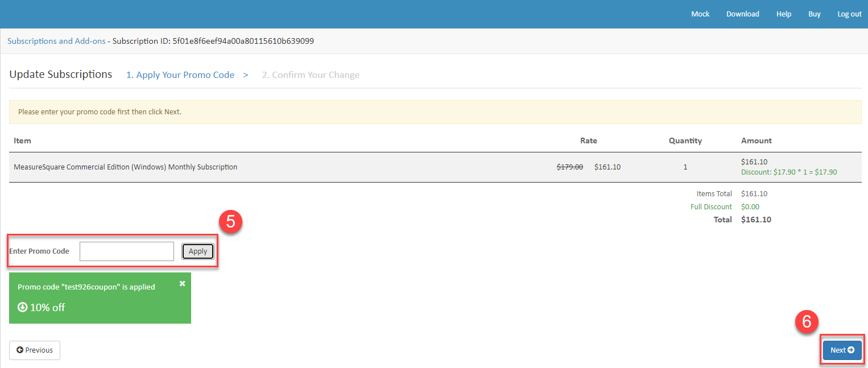Click the promo code test926coupon applied message
Screen dimensions: 868x368
tap(86, 287)
